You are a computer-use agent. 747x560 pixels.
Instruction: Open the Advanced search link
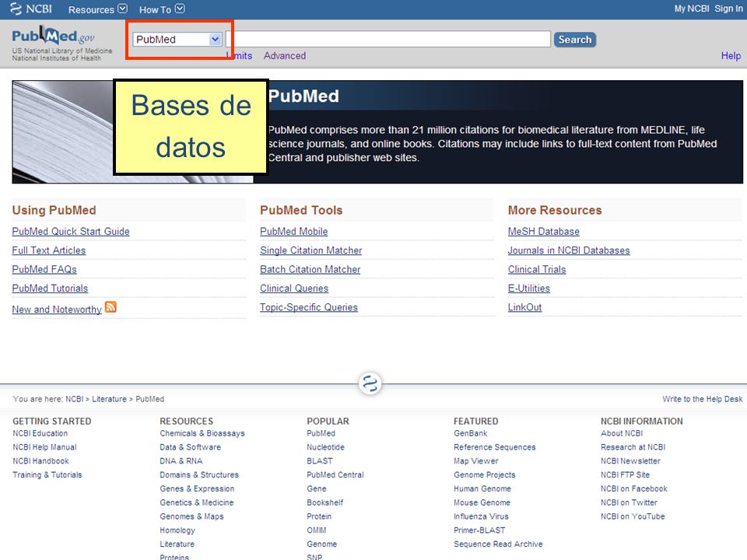coord(285,56)
